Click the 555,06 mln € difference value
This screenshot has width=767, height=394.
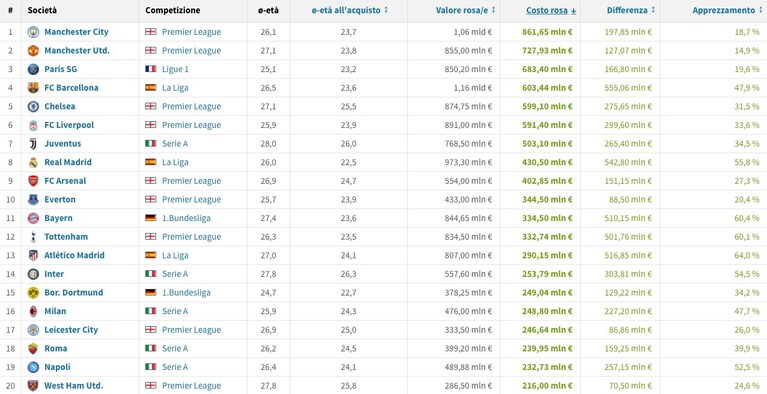628,88
